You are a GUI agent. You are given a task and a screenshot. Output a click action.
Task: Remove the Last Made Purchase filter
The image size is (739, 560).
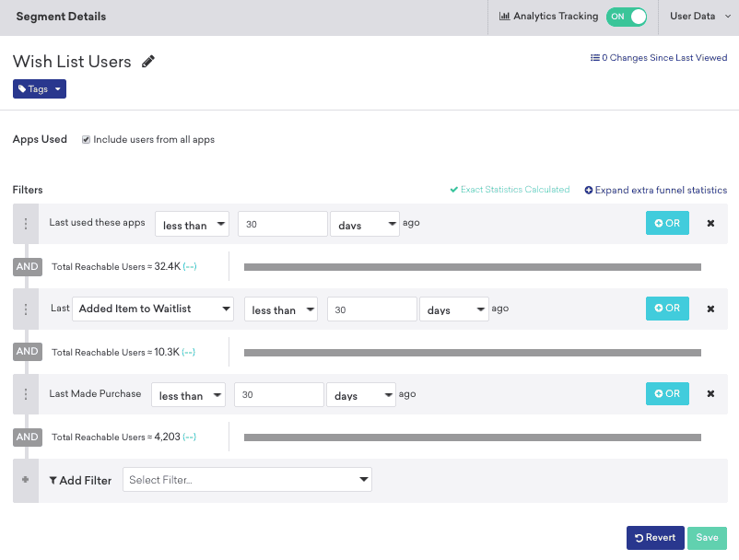pos(710,393)
